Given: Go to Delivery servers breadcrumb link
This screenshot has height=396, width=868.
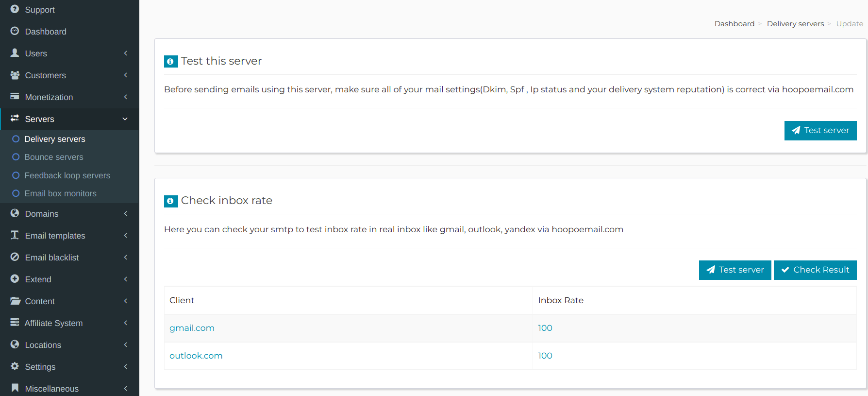Looking at the screenshot, I should point(795,24).
